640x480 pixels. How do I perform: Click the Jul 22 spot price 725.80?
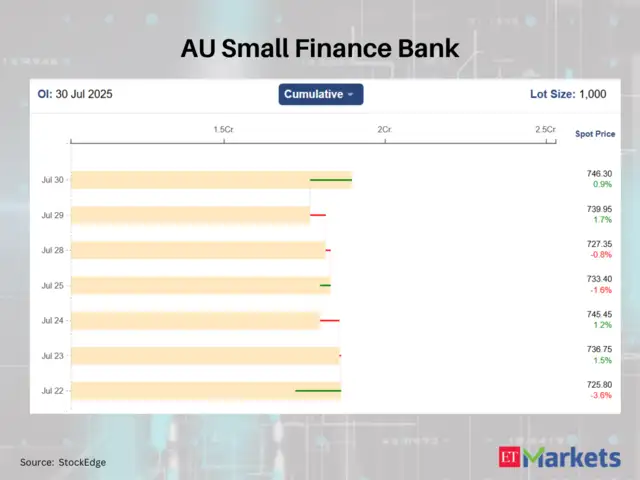tap(599, 384)
